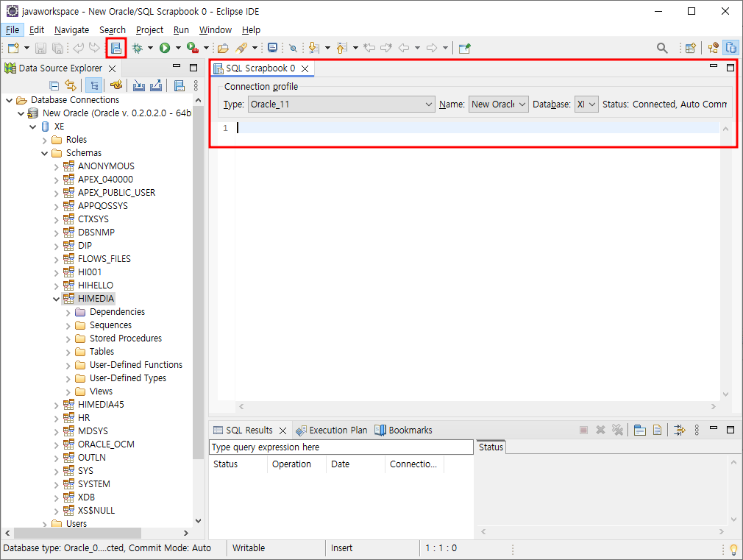The width and height of the screenshot is (743, 560).
Task: Open SQL Scrapbook toolbar icon
Action: [x=116, y=48]
